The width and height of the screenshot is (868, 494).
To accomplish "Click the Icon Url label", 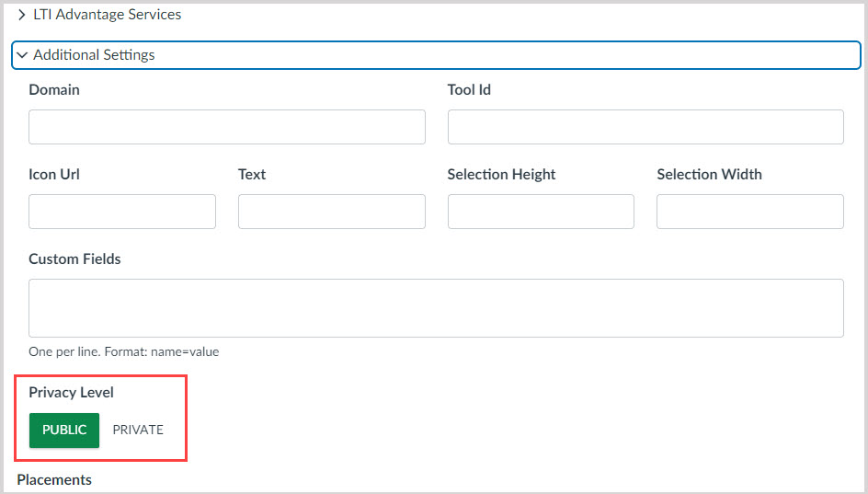I will pyautogui.click(x=54, y=175).
